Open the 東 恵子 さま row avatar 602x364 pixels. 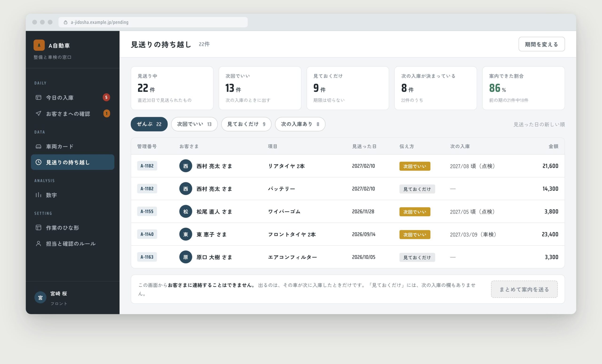[186, 234]
